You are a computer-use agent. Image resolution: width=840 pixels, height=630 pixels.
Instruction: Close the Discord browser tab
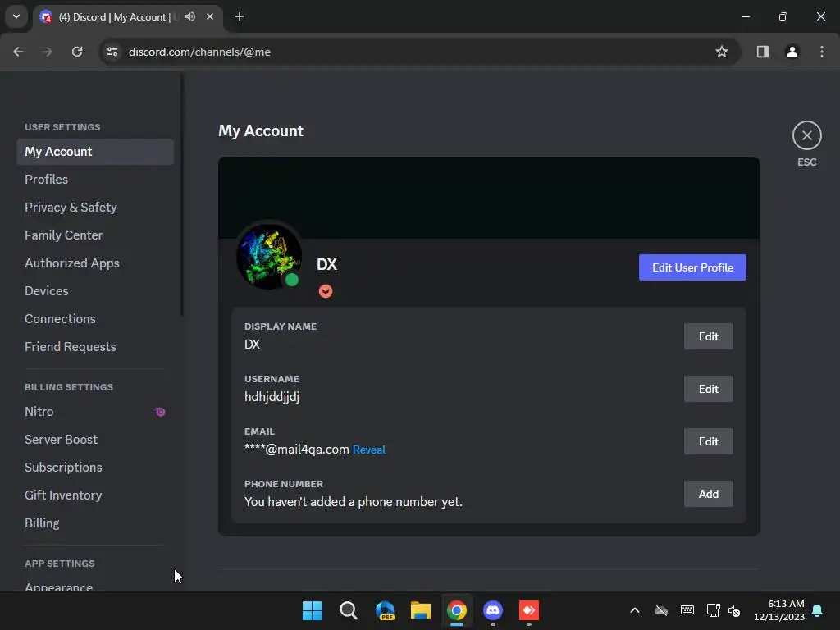210,16
